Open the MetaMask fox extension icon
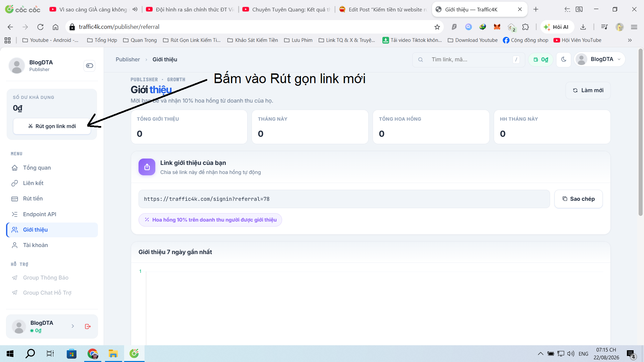Image resolution: width=644 pixels, height=362 pixels. [x=497, y=27]
